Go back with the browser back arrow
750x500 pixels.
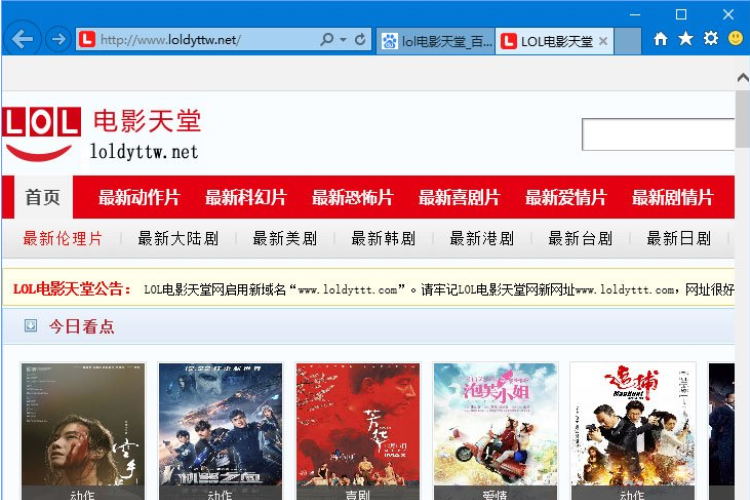point(22,39)
